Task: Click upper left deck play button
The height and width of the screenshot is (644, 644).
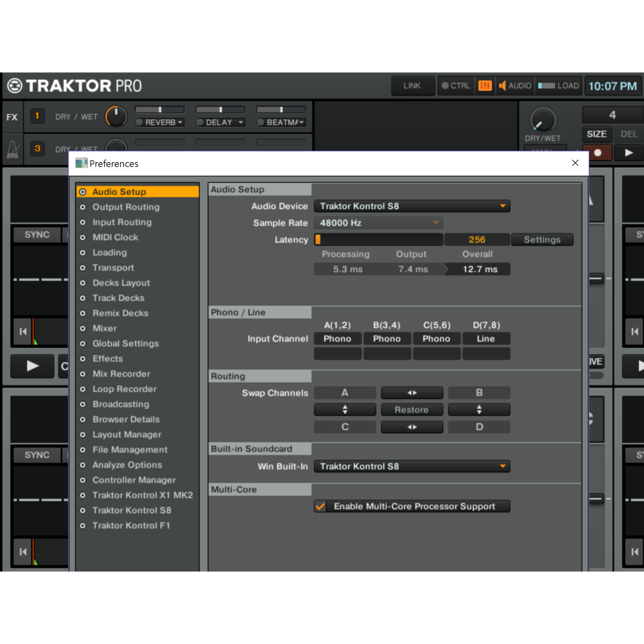Action: pos(33,366)
